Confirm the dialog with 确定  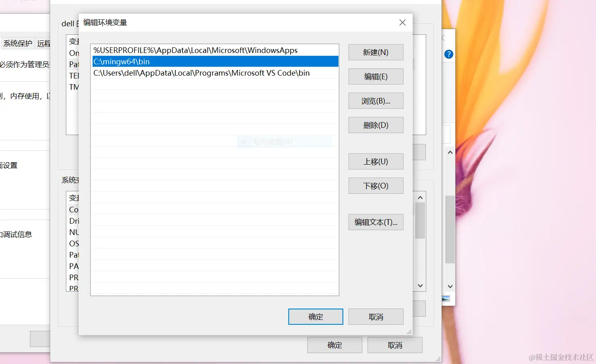(315, 317)
